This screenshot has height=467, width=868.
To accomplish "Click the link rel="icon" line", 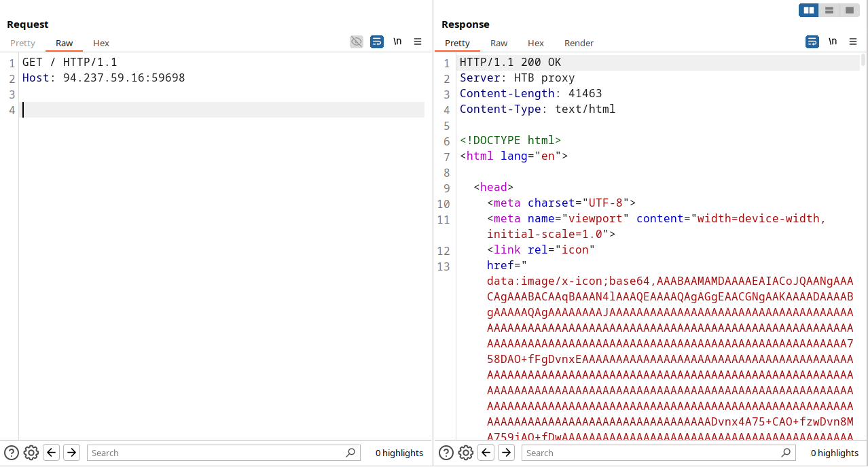I will (x=541, y=250).
